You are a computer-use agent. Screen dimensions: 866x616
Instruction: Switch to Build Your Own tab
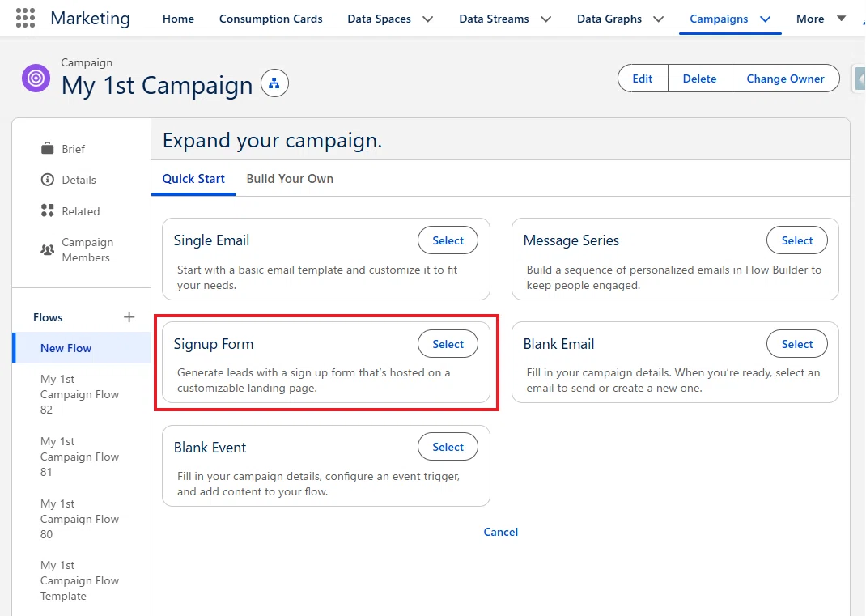tap(290, 178)
